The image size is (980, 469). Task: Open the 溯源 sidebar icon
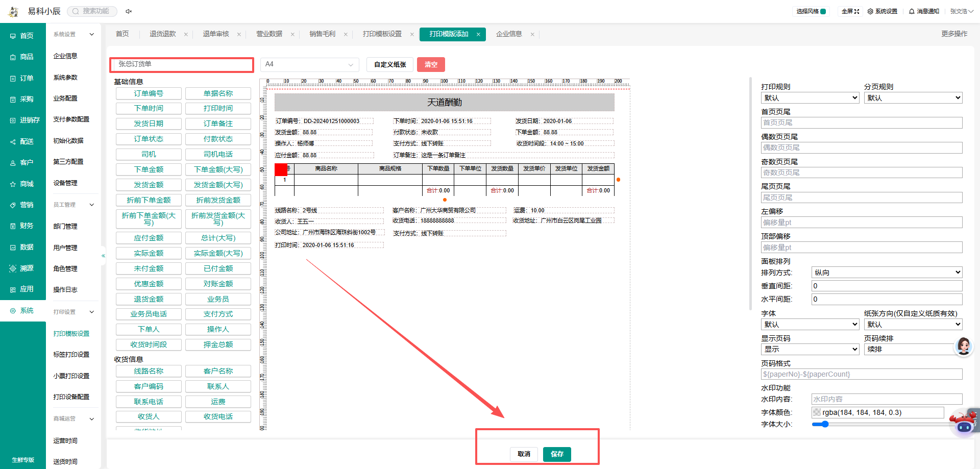[13, 268]
